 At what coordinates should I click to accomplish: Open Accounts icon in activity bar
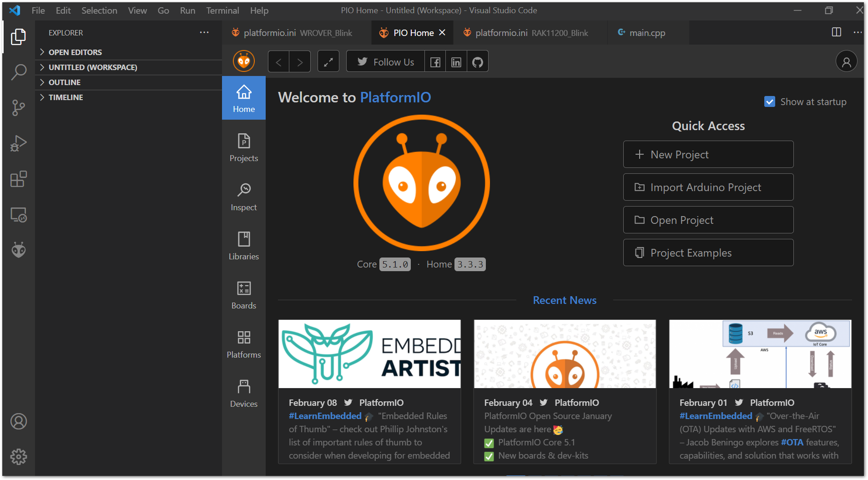click(x=18, y=421)
